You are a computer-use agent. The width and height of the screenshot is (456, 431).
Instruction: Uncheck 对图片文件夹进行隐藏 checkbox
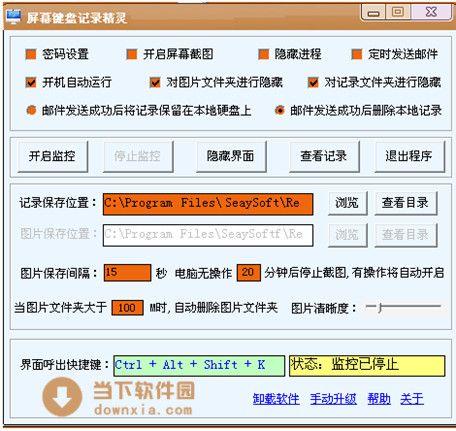pos(155,82)
